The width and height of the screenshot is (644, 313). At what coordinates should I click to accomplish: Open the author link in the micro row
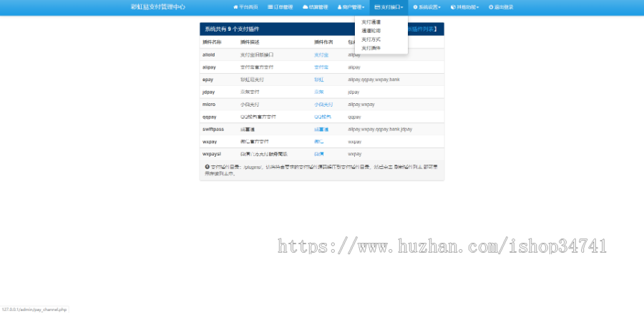tap(323, 105)
